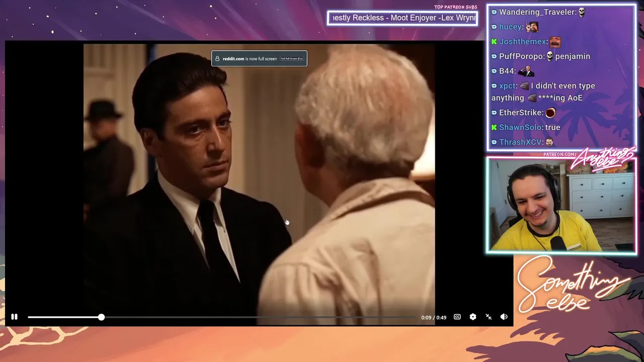Click the Top Patreon Subs scrolling name ticker
Viewport: 644px width, 362px height.
point(403,18)
